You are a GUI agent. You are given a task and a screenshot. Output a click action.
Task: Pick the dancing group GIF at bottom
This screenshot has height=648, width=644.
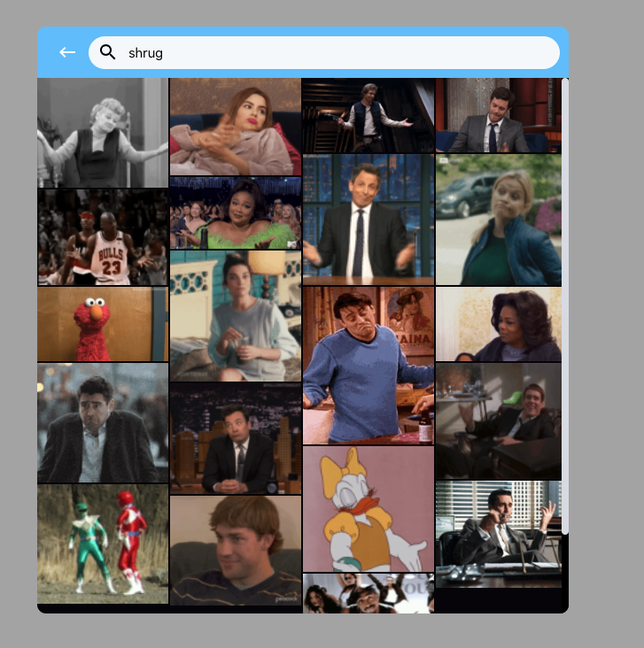click(369, 593)
